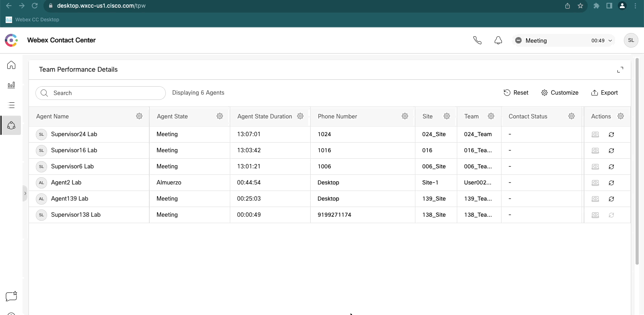Open feedback chat icon at bottom left
Screen dimensions: 644x315
click(11, 296)
